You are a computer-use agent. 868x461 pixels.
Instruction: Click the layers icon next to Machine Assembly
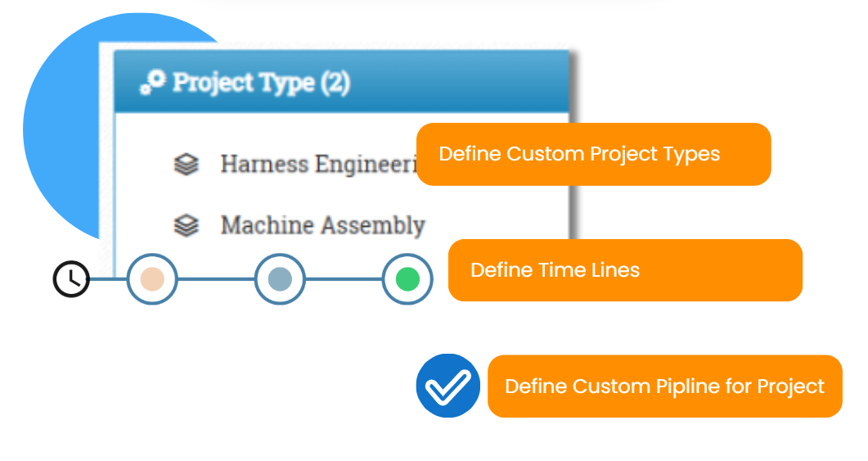(x=187, y=225)
